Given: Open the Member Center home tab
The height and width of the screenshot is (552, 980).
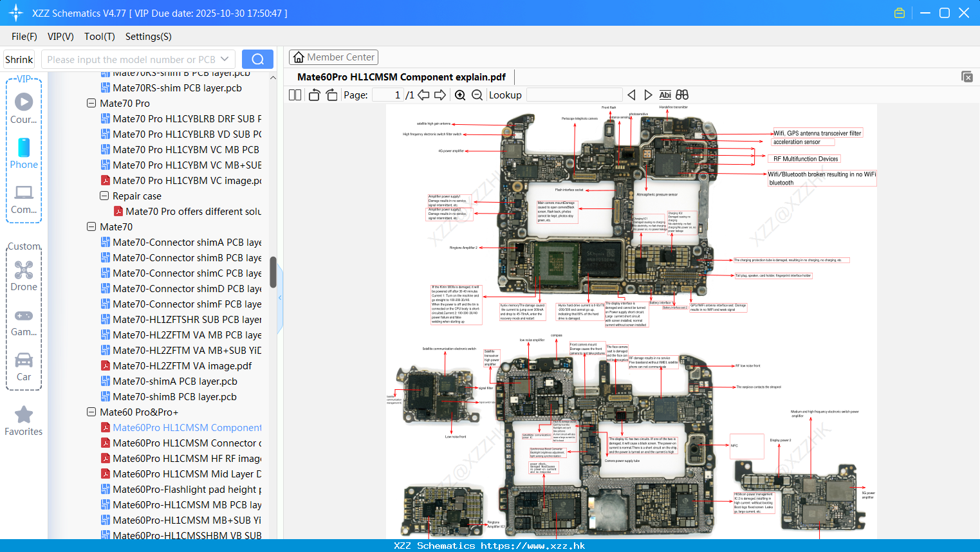Looking at the screenshot, I should tap(333, 57).
